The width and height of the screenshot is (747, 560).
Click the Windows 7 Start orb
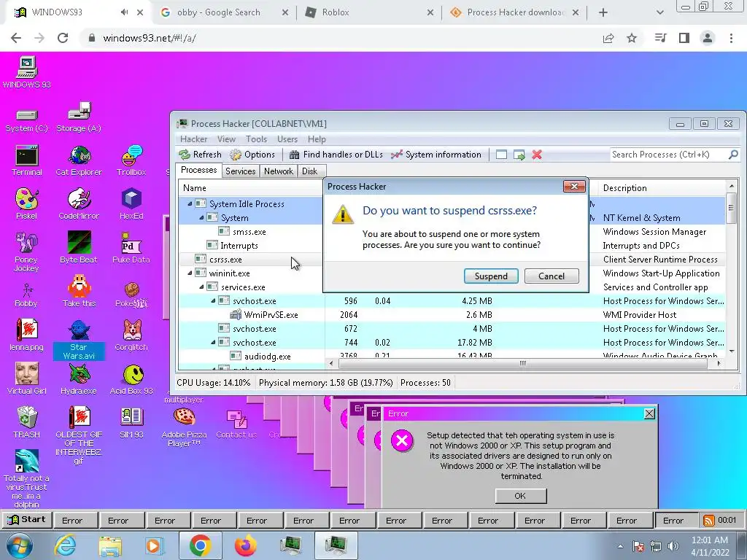(x=20, y=545)
